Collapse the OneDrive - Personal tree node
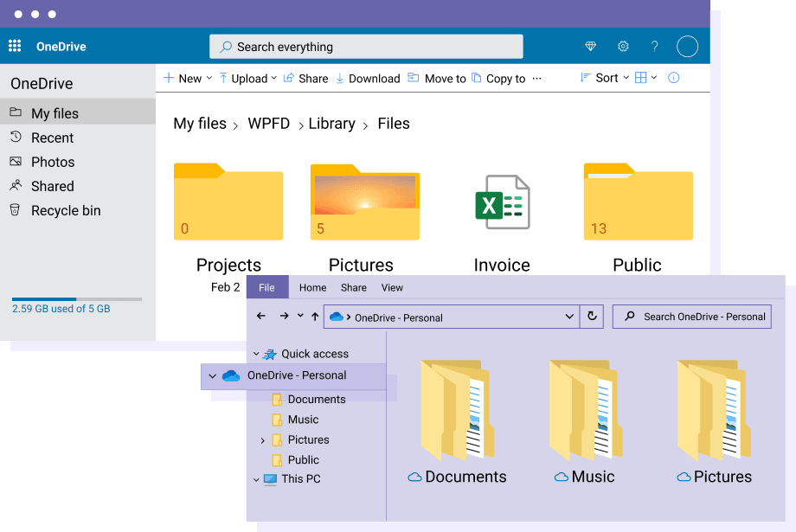 [x=213, y=376]
